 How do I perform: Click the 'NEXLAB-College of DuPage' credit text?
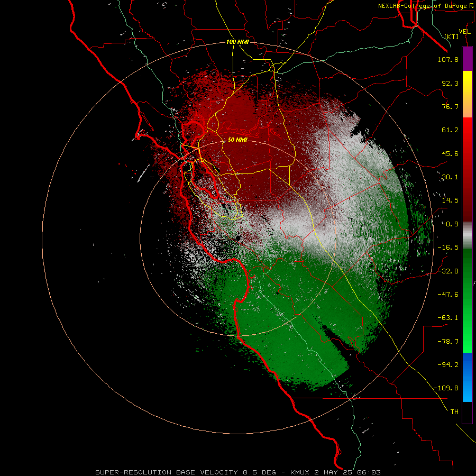click(x=422, y=6)
